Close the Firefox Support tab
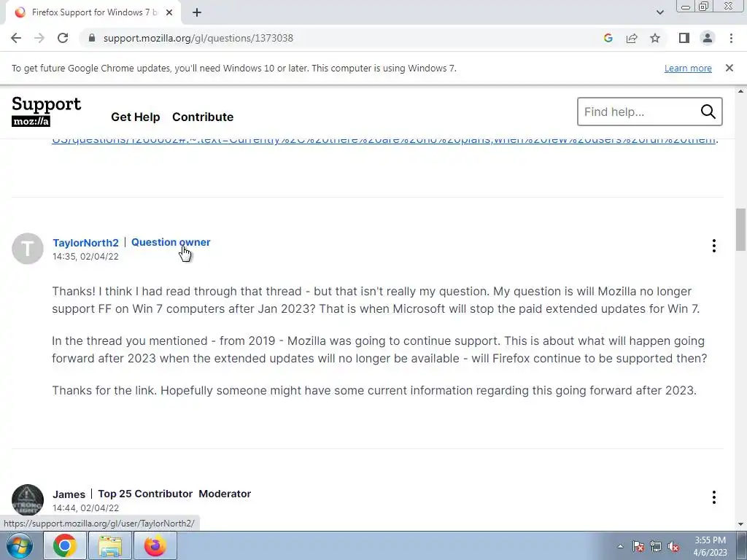 click(169, 12)
